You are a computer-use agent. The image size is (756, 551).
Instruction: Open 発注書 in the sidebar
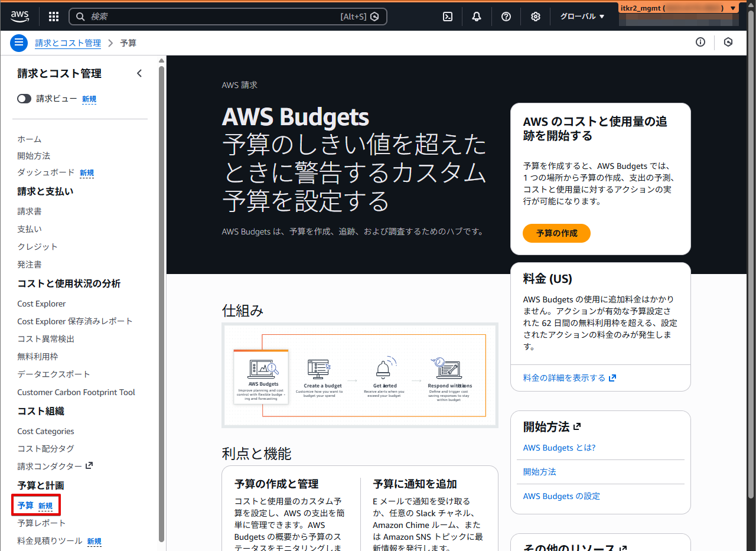[30, 264]
